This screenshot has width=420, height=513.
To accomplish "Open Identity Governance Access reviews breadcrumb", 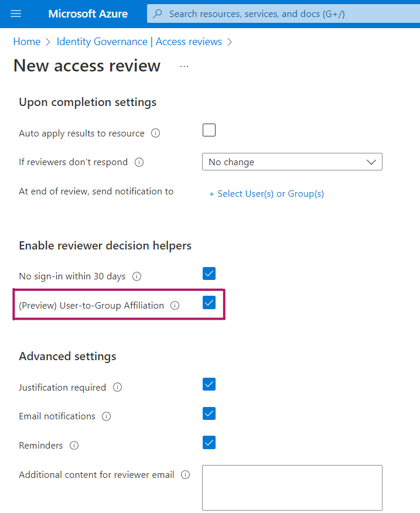I will click(x=139, y=42).
